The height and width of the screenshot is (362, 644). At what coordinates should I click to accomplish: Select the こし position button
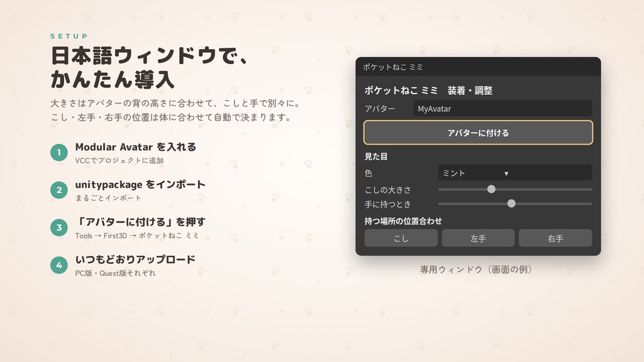click(x=401, y=238)
